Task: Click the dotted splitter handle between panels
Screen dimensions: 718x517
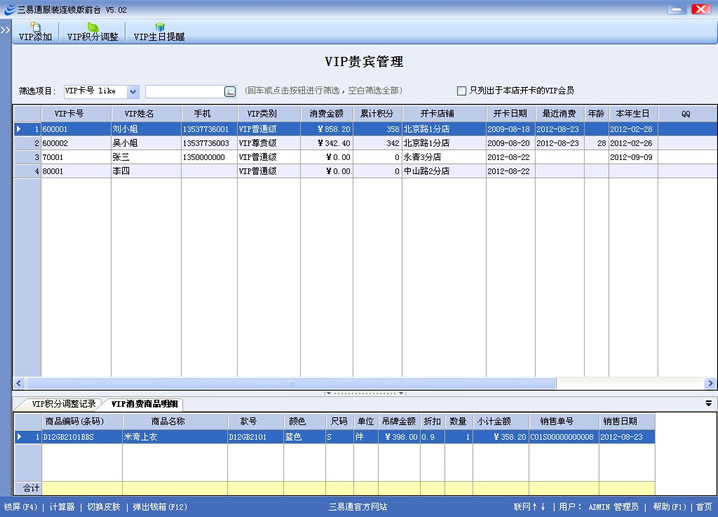Action: tap(365, 393)
